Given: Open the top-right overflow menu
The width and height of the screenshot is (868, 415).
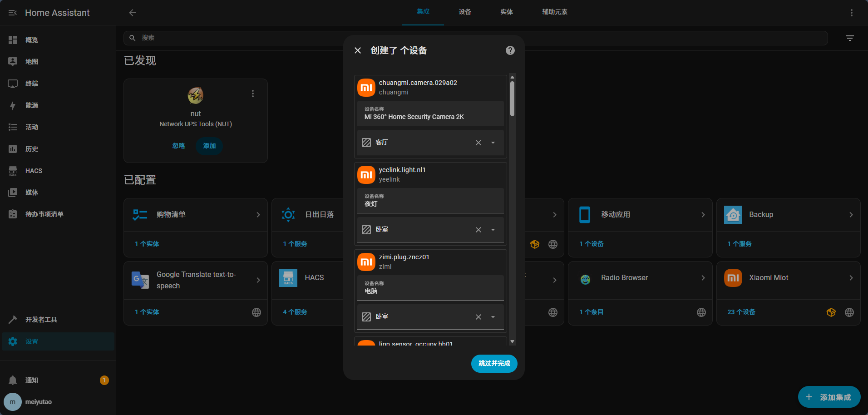Looking at the screenshot, I should [x=851, y=13].
